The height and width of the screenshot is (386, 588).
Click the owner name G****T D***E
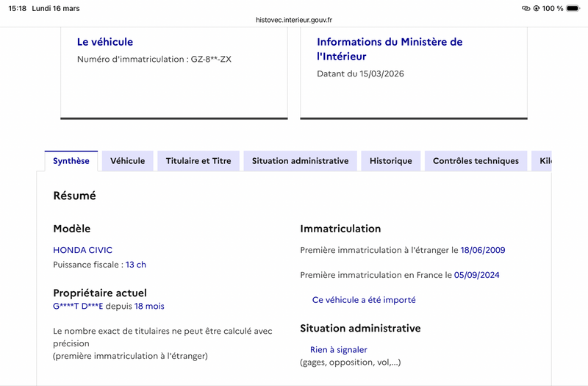[x=78, y=306]
